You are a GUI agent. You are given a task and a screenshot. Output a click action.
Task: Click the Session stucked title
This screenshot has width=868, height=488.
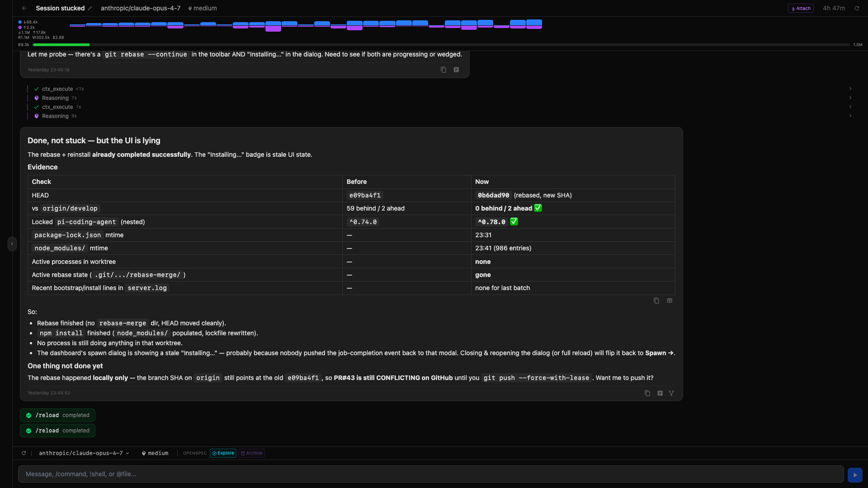[60, 8]
